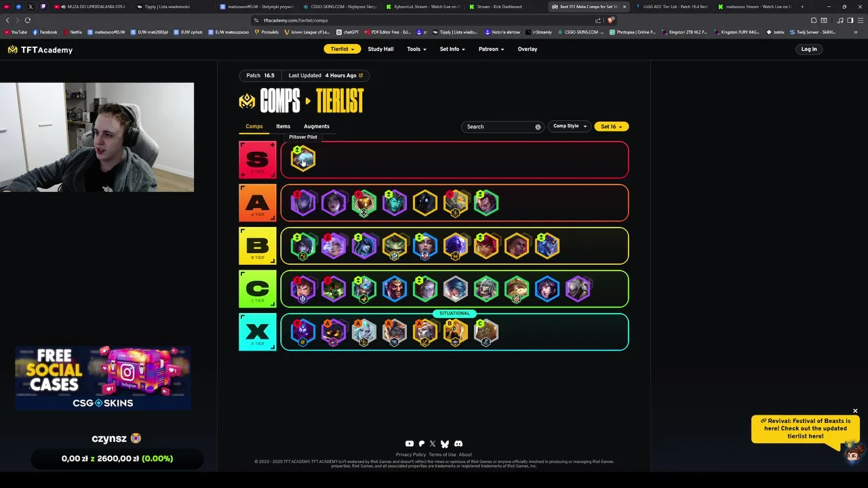Open the Revival updated tierlist notification
This screenshot has height=488, width=868.
[x=806, y=428]
